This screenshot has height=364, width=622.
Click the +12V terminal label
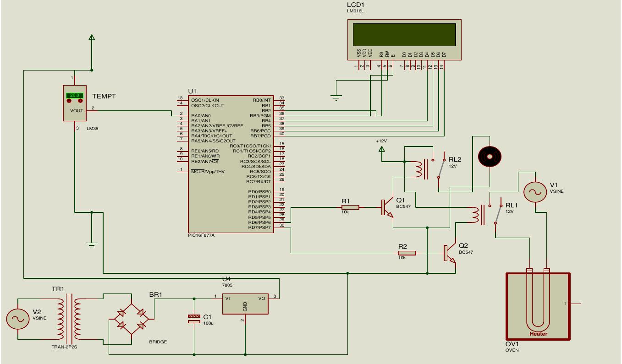(x=381, y=141)
